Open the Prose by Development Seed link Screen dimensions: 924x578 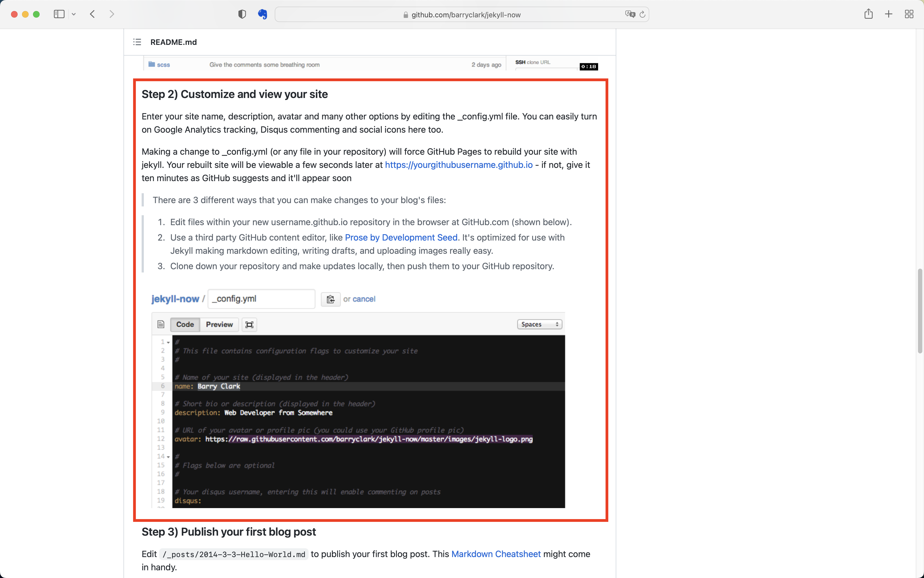(x=401, y=237)
